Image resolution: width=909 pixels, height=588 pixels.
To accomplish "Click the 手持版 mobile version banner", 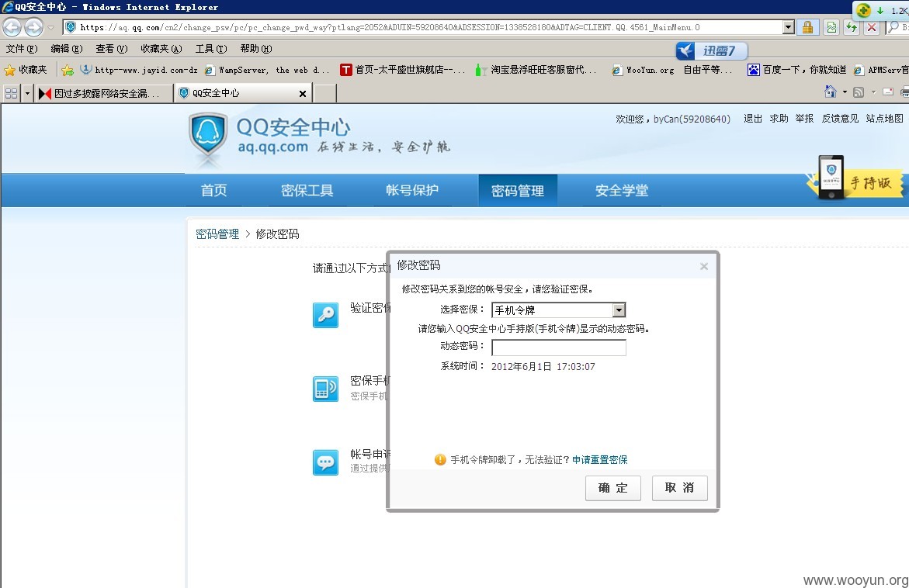I will click(855, 178).
